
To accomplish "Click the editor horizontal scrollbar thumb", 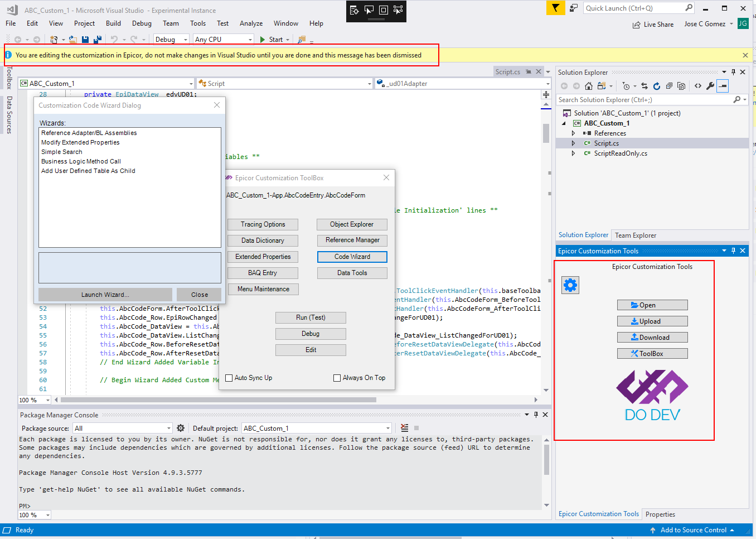I will (219, 400).
